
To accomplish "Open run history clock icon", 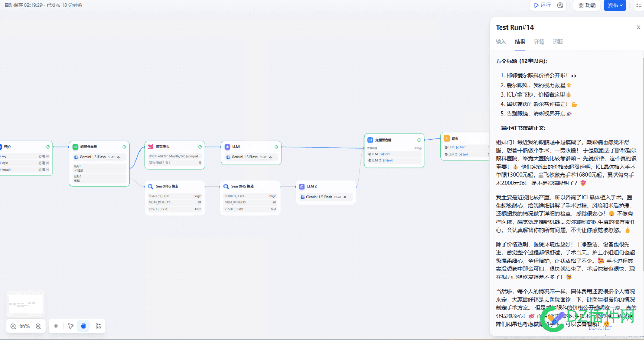I will (561, 5).
